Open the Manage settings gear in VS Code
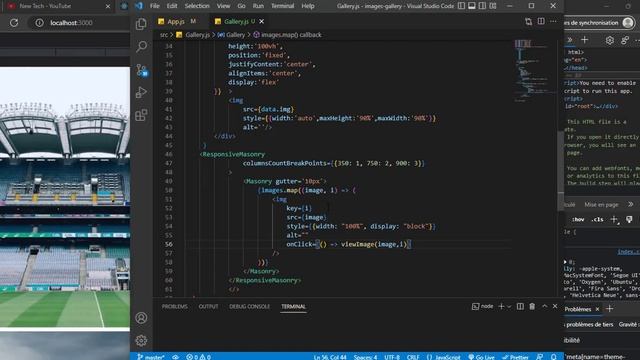Screen dimensions: 640x360 (x=141, y=340)
